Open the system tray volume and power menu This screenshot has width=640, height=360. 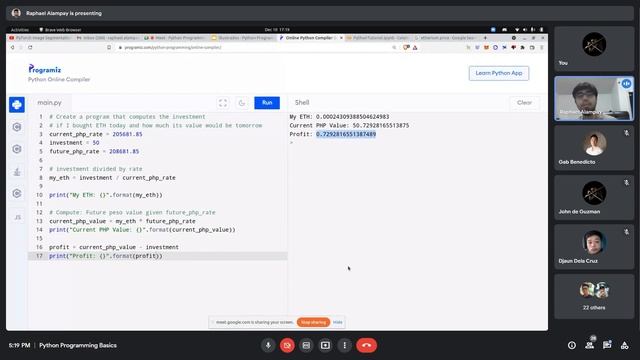pos(529,30)
